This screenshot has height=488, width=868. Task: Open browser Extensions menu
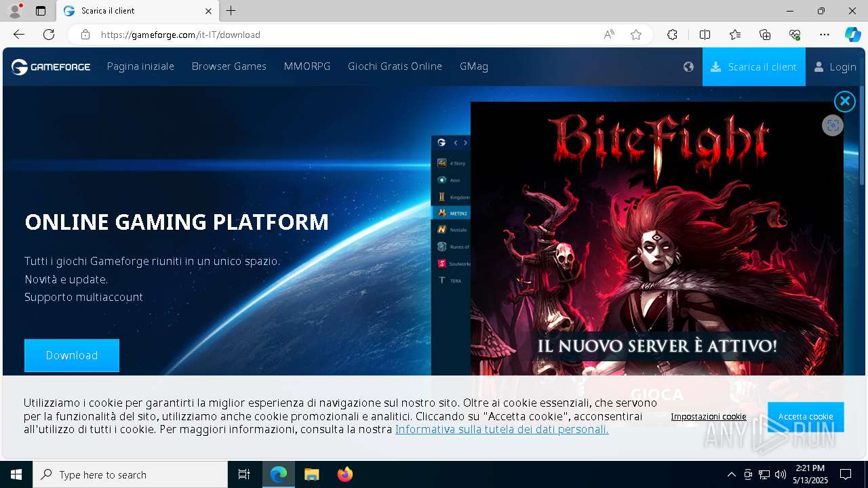pos(672,35)
